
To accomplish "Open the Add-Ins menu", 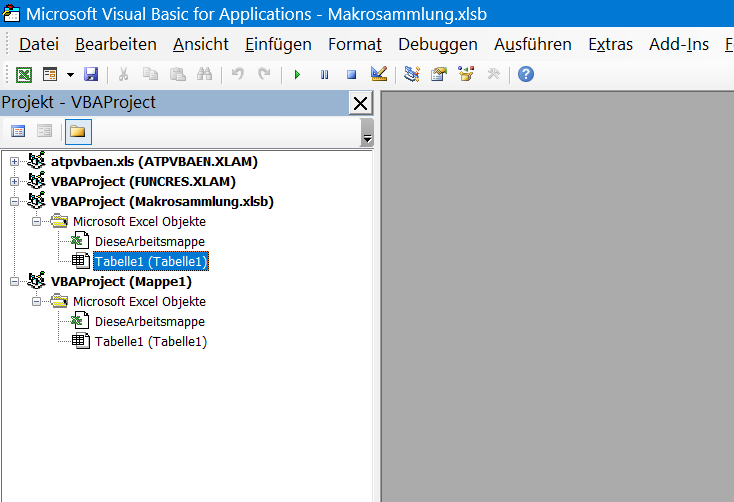I will coord(679,44).
